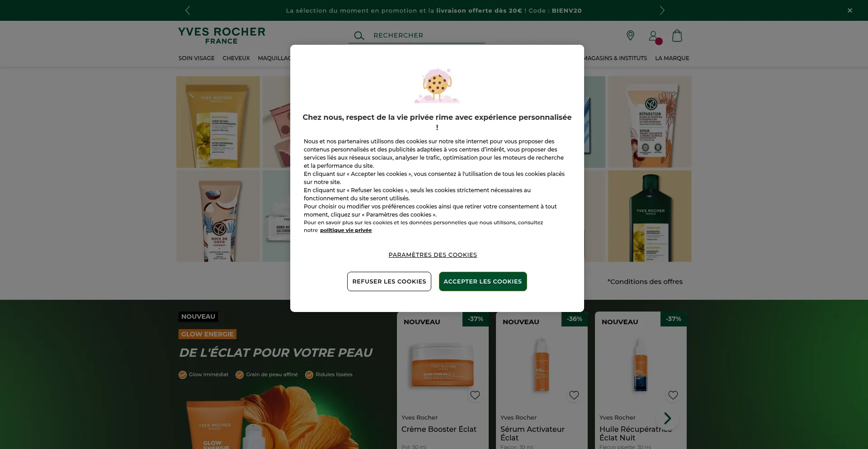Open the Soin Visage menu
The height and width of the screenshot is (449, 868).
(x=196, y=58)
